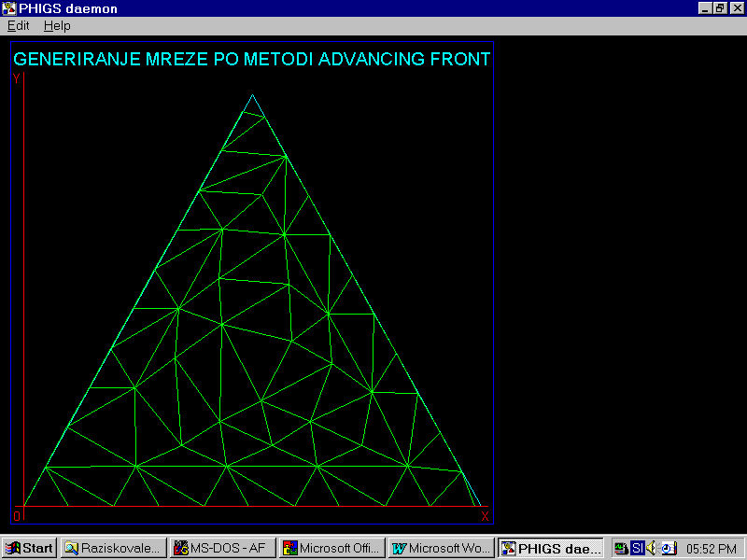Close the PHIGS daemon window
This screenshot has width=747, height=560.
pos(737,8)
